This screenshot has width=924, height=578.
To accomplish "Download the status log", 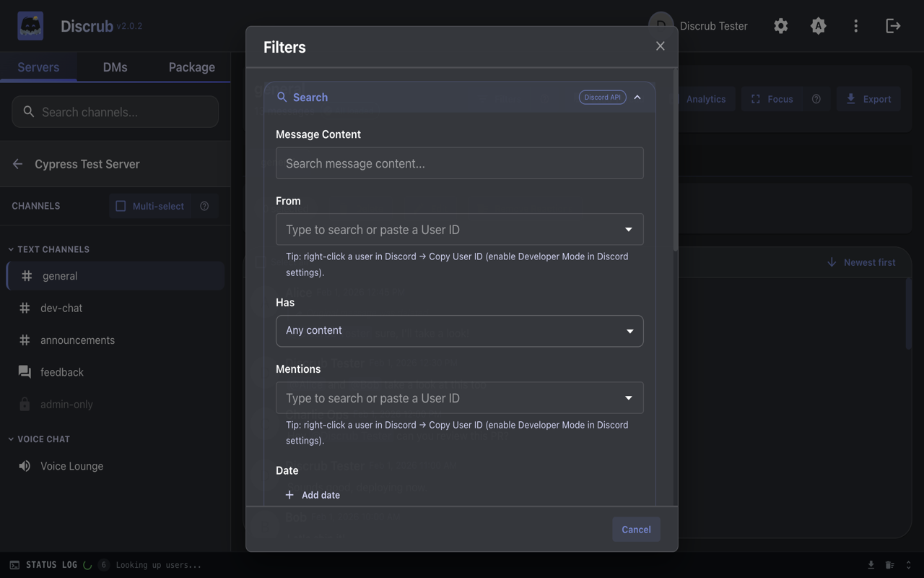I will coord(871,565).
